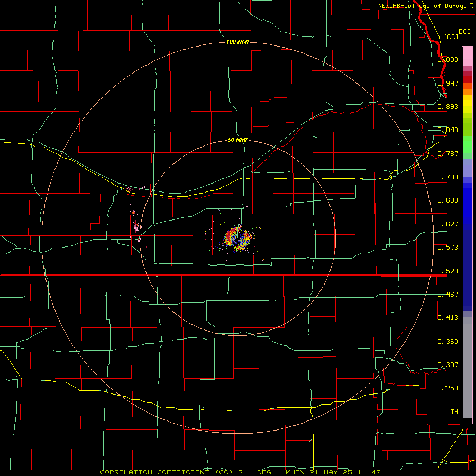Click the DCC label above the color bar
Screen dimensions: 476x476
tap(464, 32)
